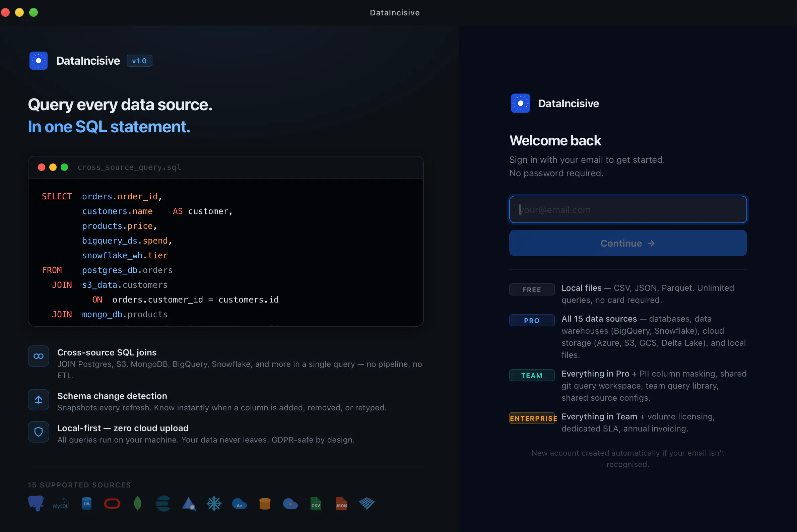Click the Elasticsearch striped circle icon
This screenshot has height=532, width=797.
[x=163, y=504]
